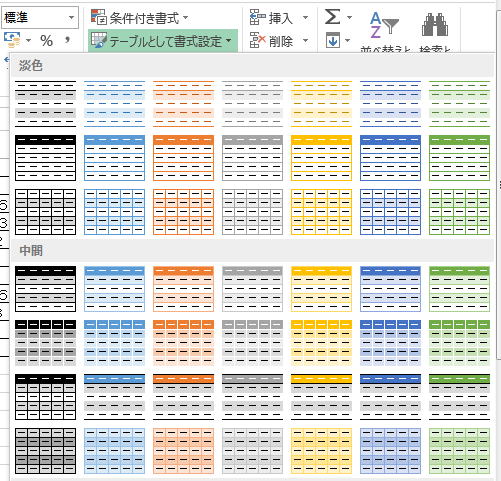The image size is (501, 481).
Task: Click the binoculars Find and Select icon
Action: pos(435,25)
